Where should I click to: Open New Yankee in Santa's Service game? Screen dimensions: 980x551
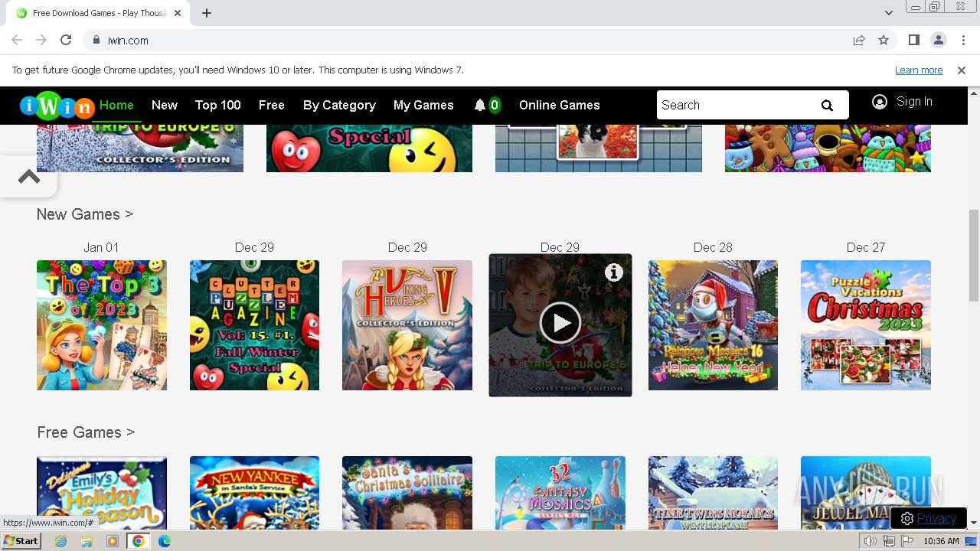tap(254, 493)
